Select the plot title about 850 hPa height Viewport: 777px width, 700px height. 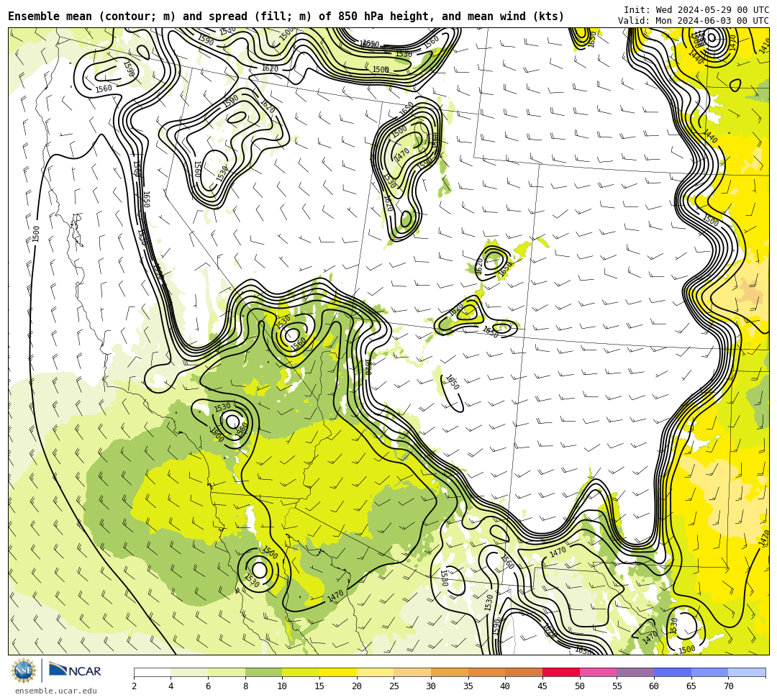pyautogui.click(x=286, y=17)
